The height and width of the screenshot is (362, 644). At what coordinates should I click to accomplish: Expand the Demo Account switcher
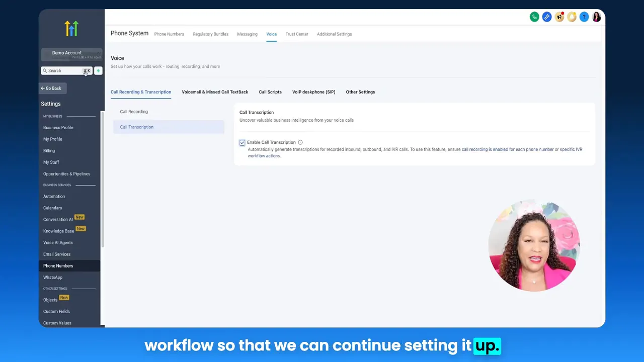click(71, 53)
